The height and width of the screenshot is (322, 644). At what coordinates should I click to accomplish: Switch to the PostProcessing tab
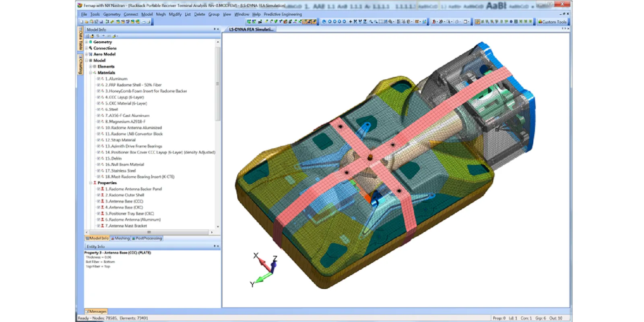147,238
